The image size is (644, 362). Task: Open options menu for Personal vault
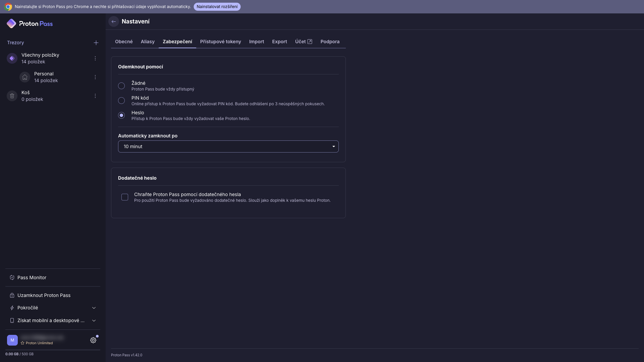pyautogui.click(x=95, y=77)
